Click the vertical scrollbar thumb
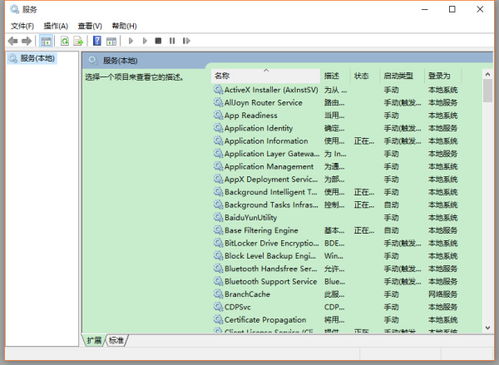Screen dimensions: 499x365 tap(488, 91)
